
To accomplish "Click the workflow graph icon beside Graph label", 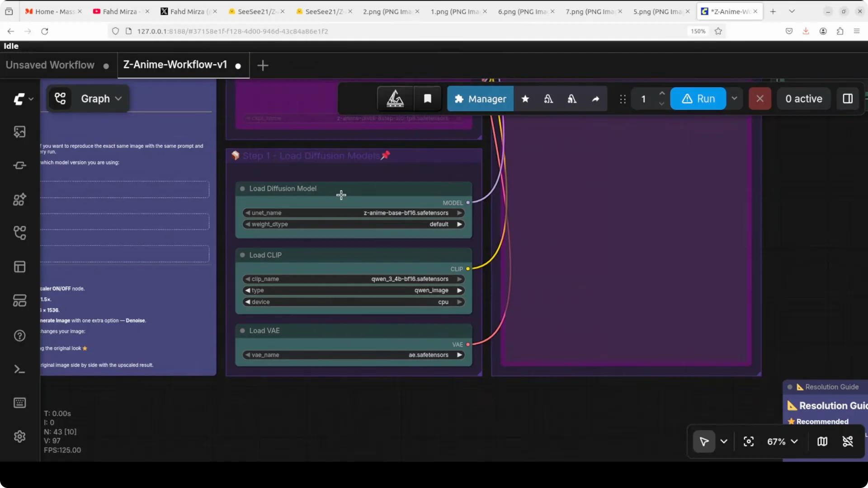I will [60, 99].
